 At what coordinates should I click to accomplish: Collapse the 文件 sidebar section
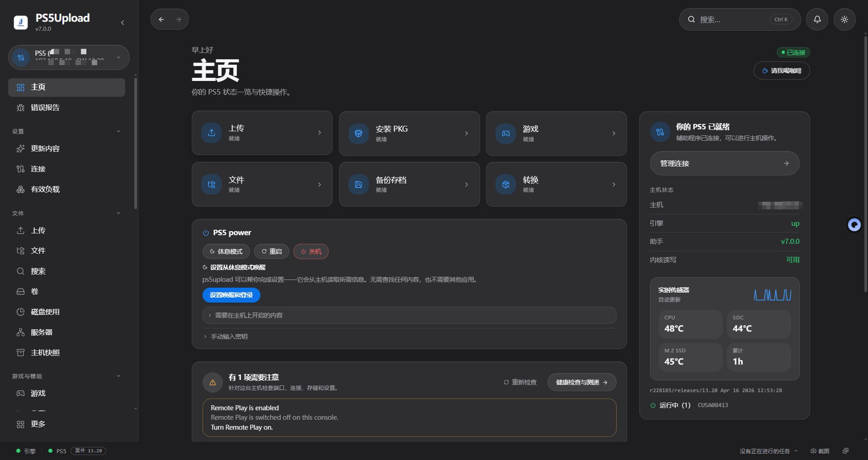coord(118,213)
